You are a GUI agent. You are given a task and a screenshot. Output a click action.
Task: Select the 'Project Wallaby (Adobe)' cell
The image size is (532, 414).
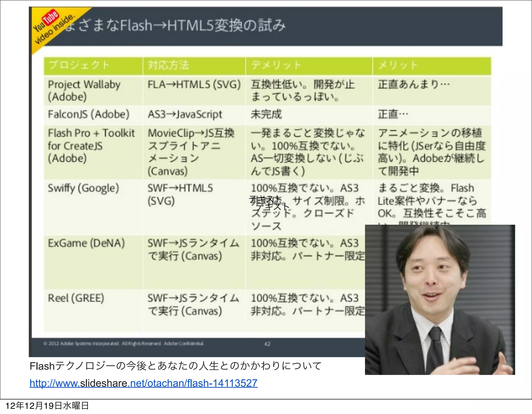93,91
